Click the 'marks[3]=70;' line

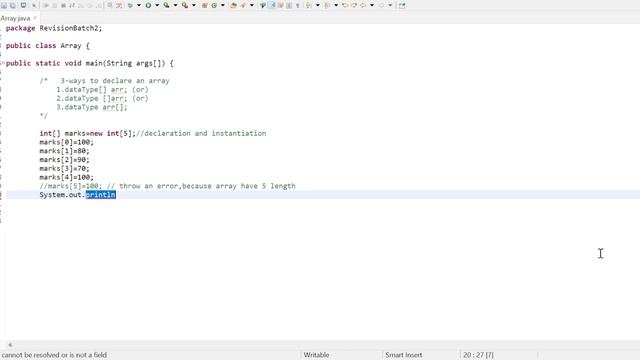point(64,169)
